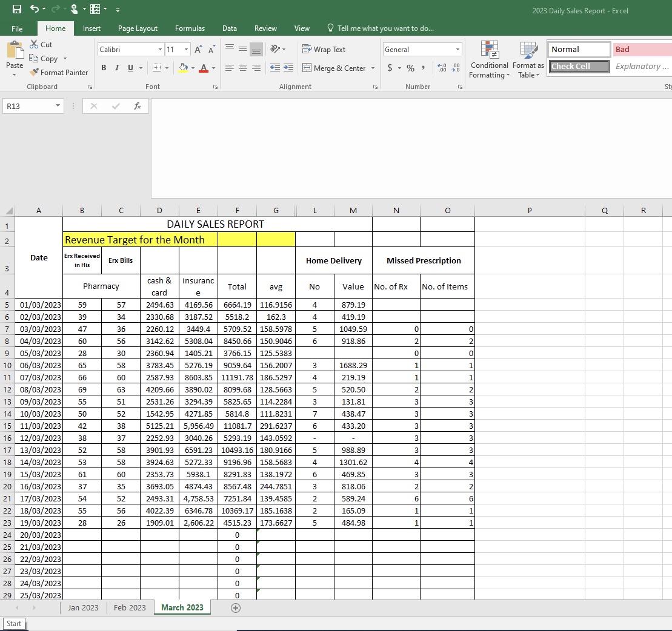Click the Select All corner triangle
This screenshot has width=672, height=631.
click(8, 210)
